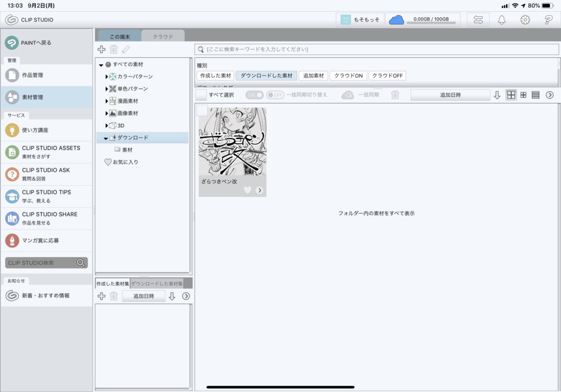The image size is (561, 392).
Task: Favorite ざらつきペン改 with the heart icon
Action: (247, 190)
